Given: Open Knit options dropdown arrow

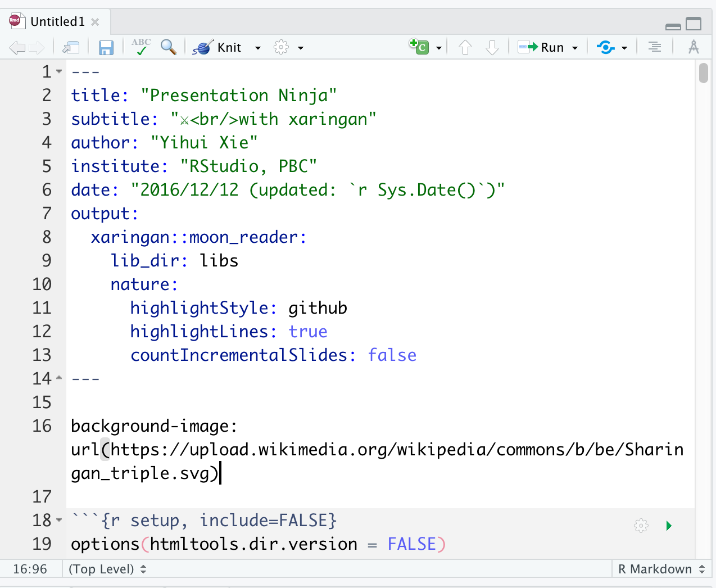Looking at the screenshot, I should tap(258, 48).
